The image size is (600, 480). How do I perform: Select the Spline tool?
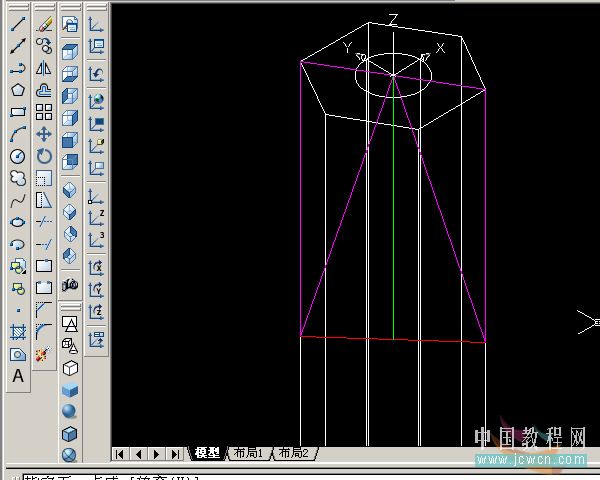(18, 200)
